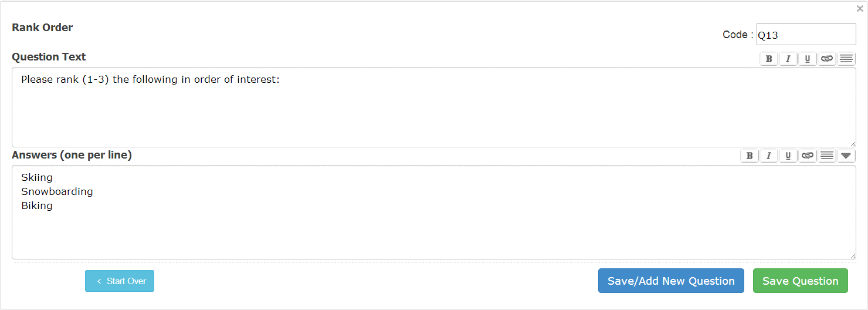Click the Question Text box resize handle

tap(852, 143)
